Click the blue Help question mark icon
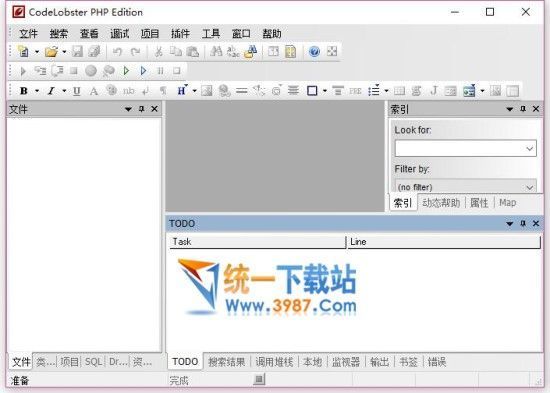The height and width of the screenshot is (393, 550). [x=314, y=52]
